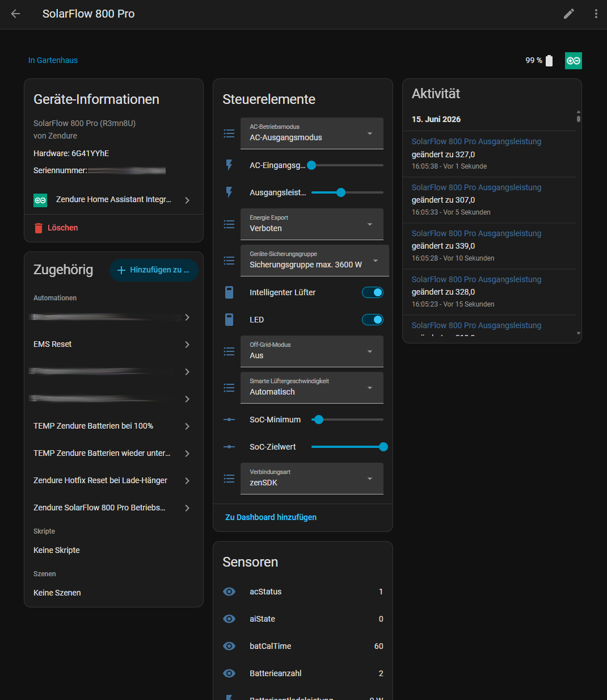Viewport: 607px width, 700px height.
Task: Click the slider icon beside SoC-Minimum
Action: 229,420
